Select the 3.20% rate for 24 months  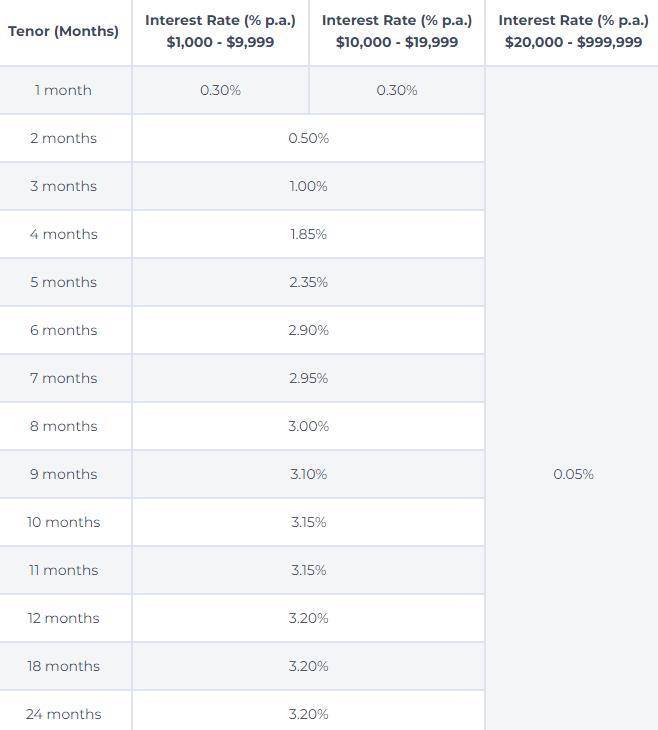click(x=308, y=714)
